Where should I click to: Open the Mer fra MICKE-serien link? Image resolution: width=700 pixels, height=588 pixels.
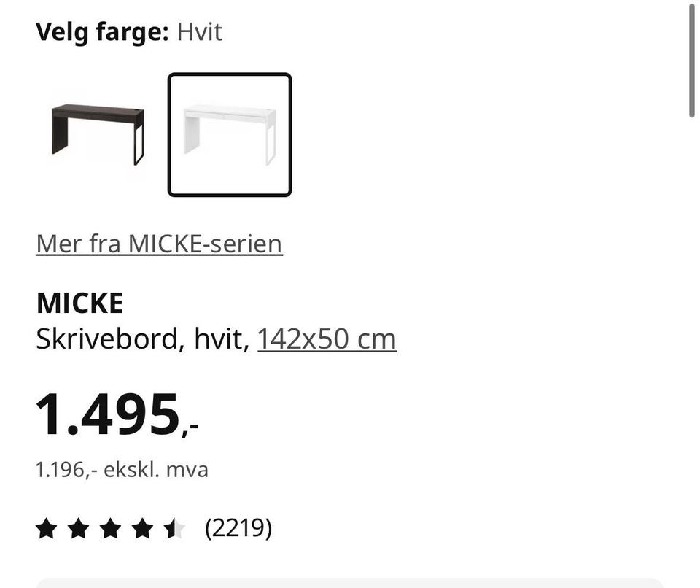[x=159, y=244]
